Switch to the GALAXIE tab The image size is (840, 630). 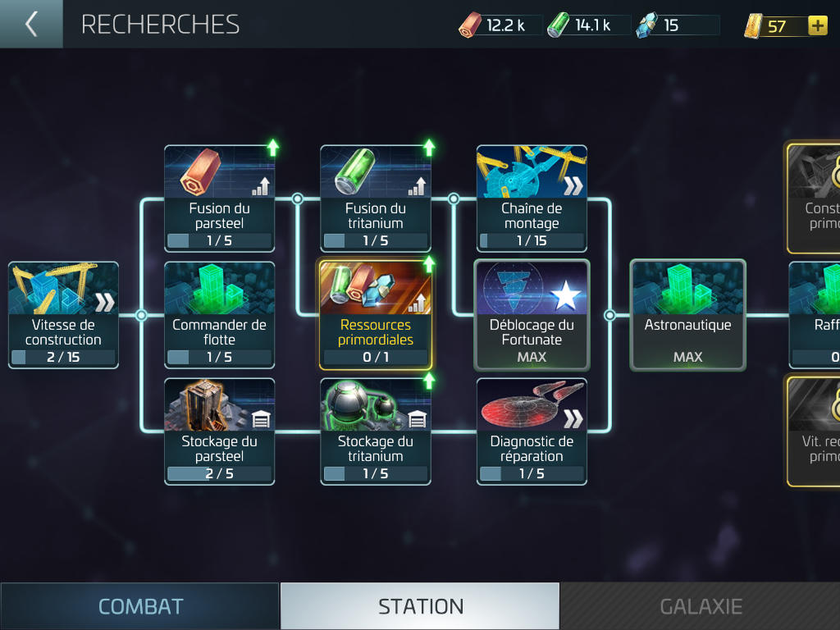701,606
